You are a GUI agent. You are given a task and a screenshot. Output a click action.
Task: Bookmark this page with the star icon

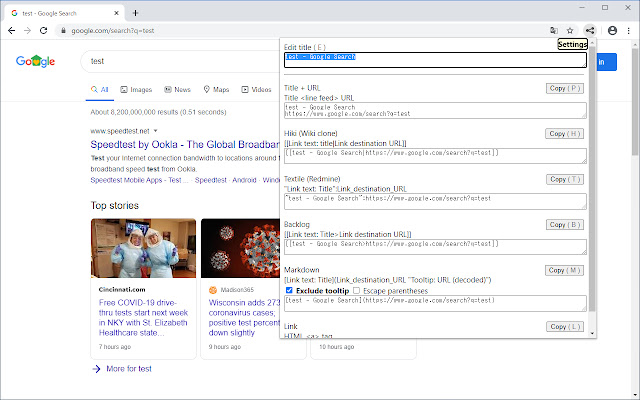570,31
